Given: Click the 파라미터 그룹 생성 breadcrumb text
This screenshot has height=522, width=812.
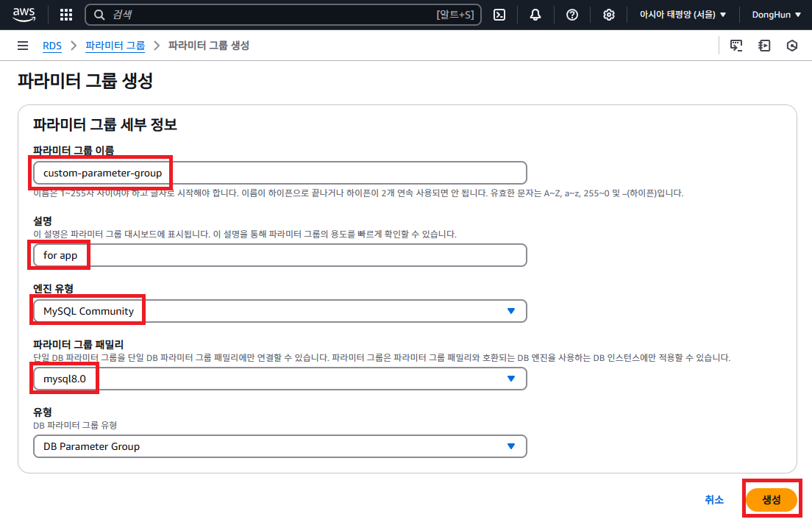Looking at the screenshot, I should pos(209,46).
